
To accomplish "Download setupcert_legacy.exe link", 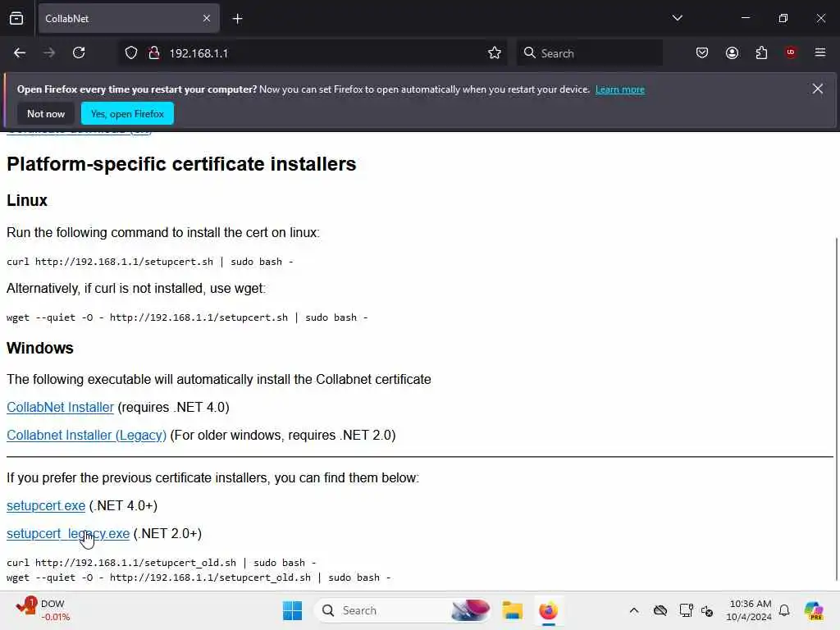I will 68,533.
